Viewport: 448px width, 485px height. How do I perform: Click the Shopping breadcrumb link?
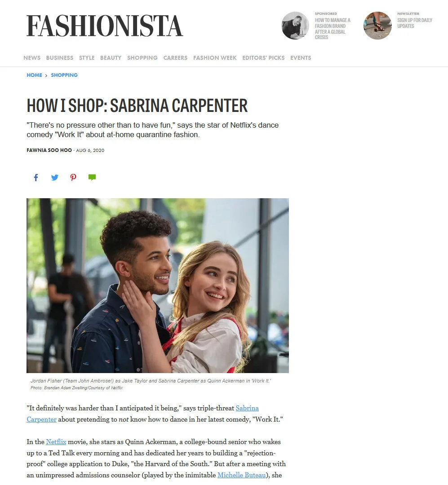coord(64,75)
